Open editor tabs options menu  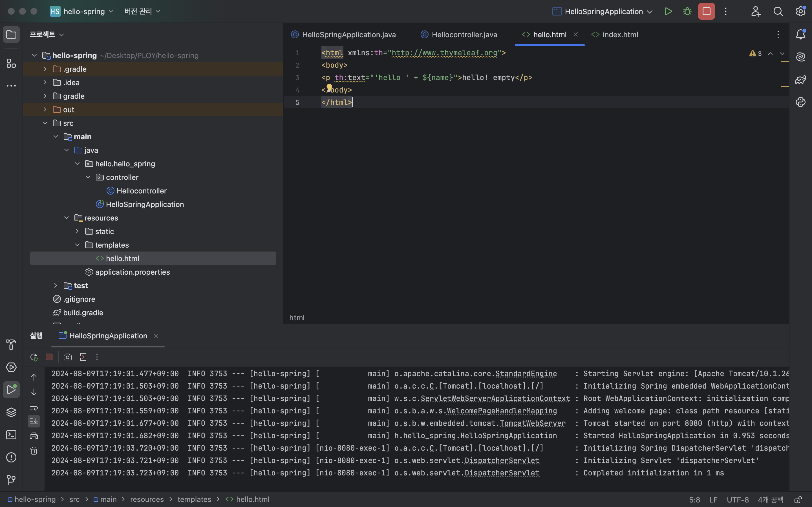coord(778,34)
